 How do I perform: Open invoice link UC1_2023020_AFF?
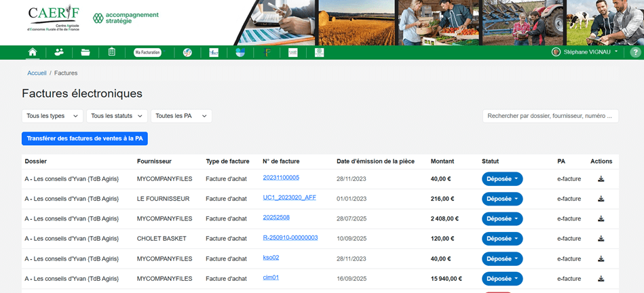click(290, 198)
